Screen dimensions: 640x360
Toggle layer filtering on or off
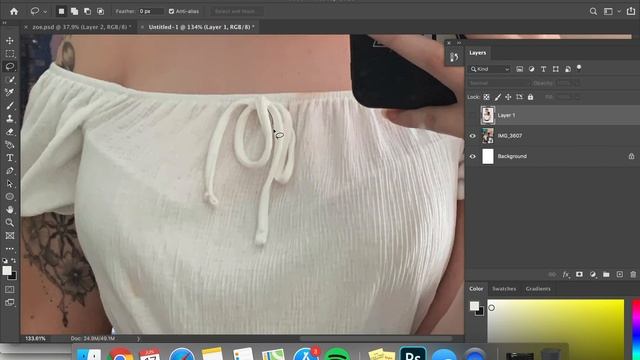579,68
